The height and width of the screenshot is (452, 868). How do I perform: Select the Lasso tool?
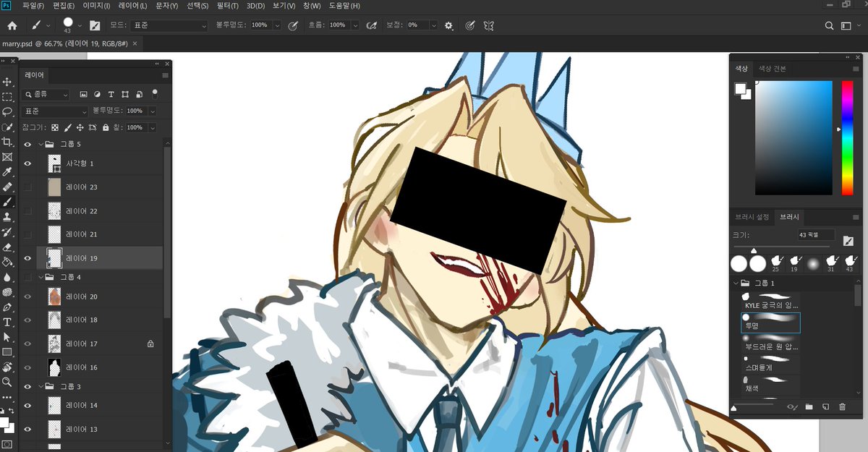[x=7, y=112]
